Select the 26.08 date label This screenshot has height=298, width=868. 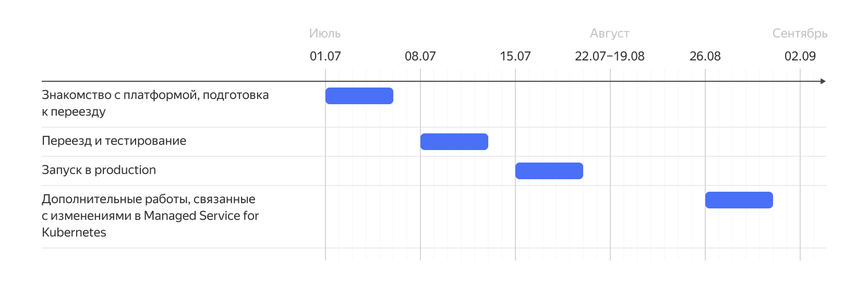pyautogui.click(x=705, y=56)
